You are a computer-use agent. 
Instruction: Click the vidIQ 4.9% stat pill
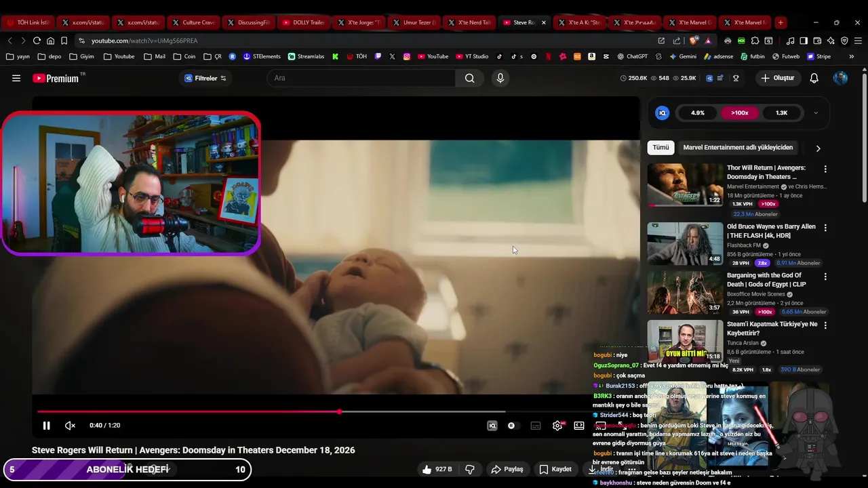(698, 113)
